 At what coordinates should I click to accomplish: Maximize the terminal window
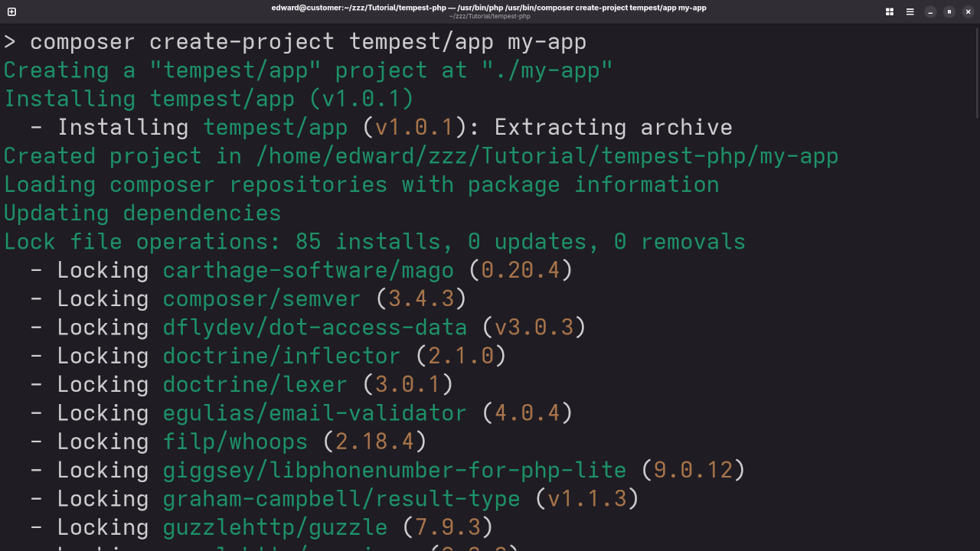[x=949, y=11]
